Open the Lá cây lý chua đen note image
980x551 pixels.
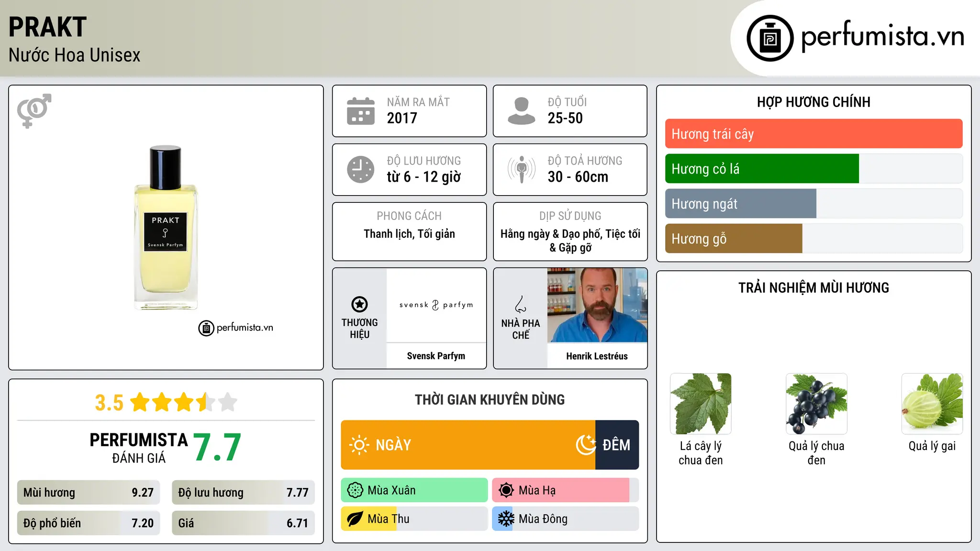[701, 404]
